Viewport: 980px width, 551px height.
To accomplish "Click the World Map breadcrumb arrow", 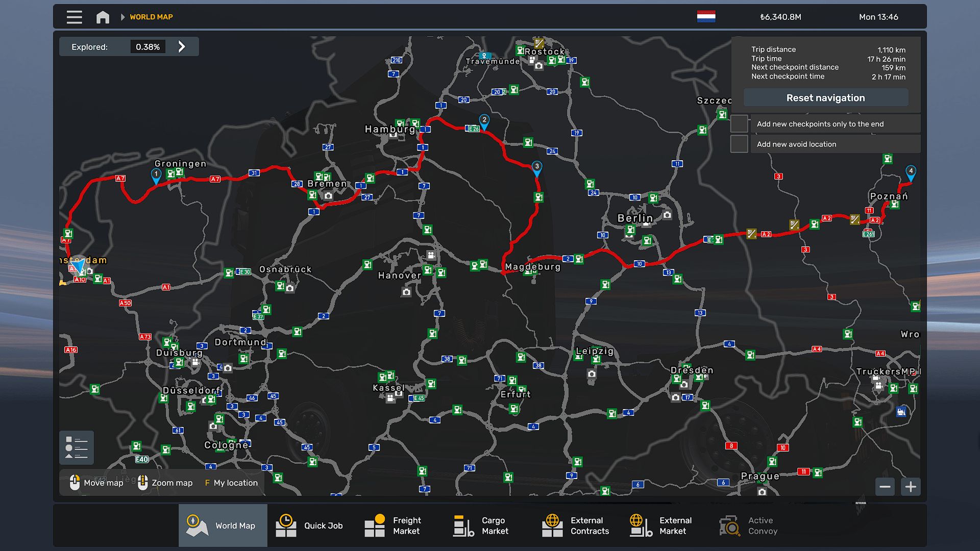I will pyautogui.click(x=122, y=17).
